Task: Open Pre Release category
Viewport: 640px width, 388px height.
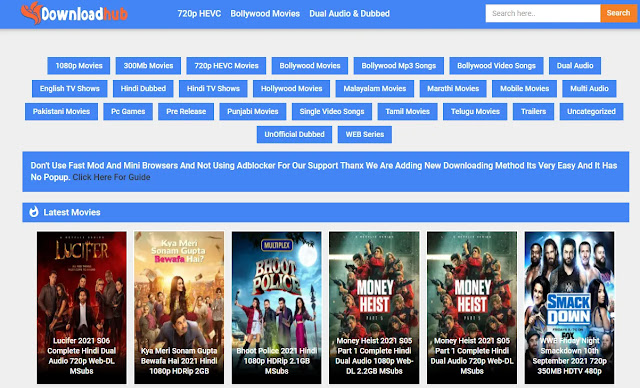Action: (186, 111)
